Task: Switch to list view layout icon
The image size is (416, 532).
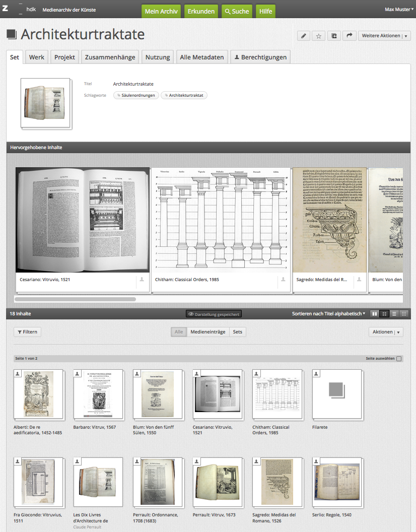Action: 394,314
